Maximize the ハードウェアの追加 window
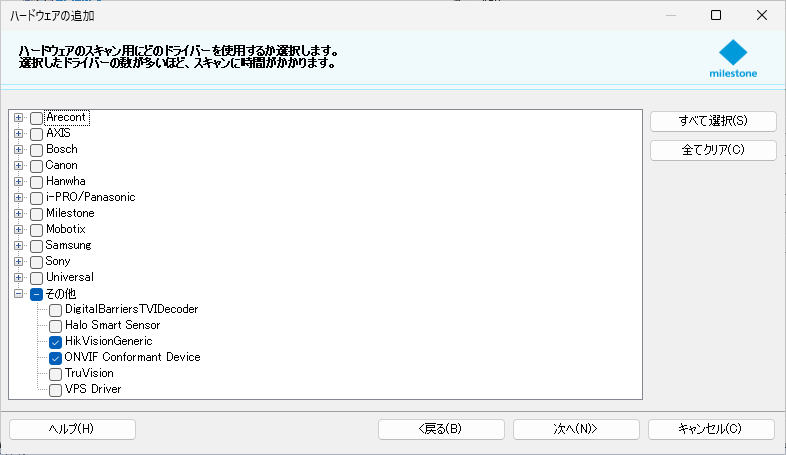This screenshot has width=786, height=455. pyautogui.click(x=716, y=16)
